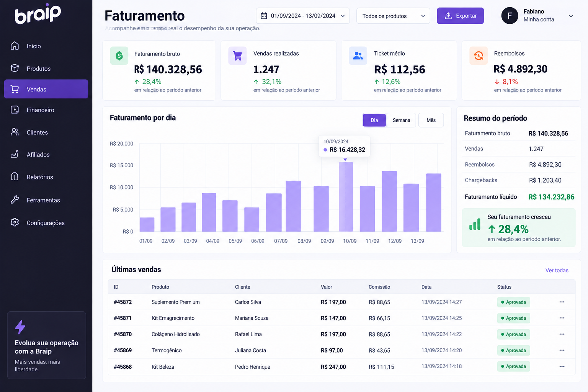Open Configurações in the sidebar
This screenshot has height=392, width=588.
coord(46,223)
